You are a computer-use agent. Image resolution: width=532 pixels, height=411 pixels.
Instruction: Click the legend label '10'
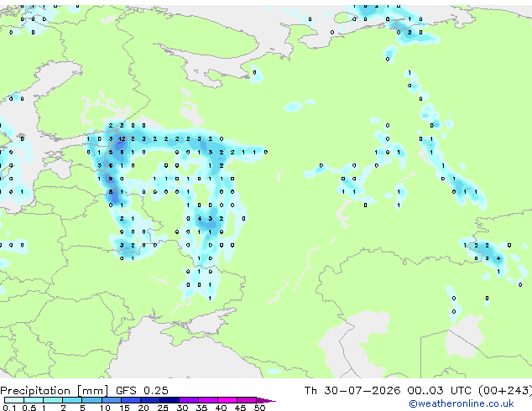point(105,408)
